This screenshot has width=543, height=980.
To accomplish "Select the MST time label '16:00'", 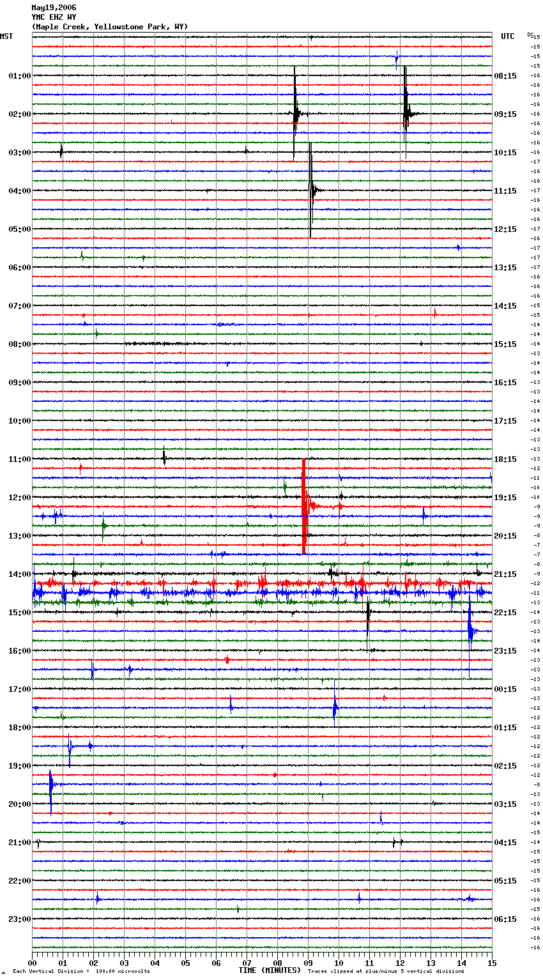I will pyautogui.click(x=20, y=651).
